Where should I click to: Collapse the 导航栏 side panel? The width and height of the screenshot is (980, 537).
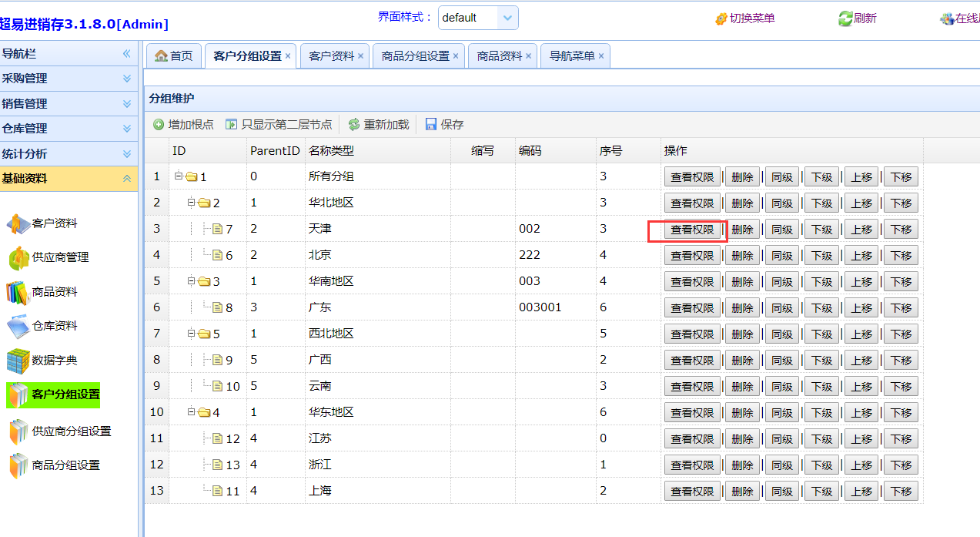127,54
